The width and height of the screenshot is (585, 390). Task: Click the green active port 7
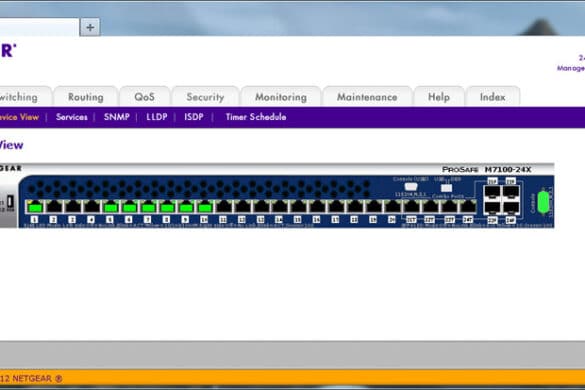click(x=148, y=207)
